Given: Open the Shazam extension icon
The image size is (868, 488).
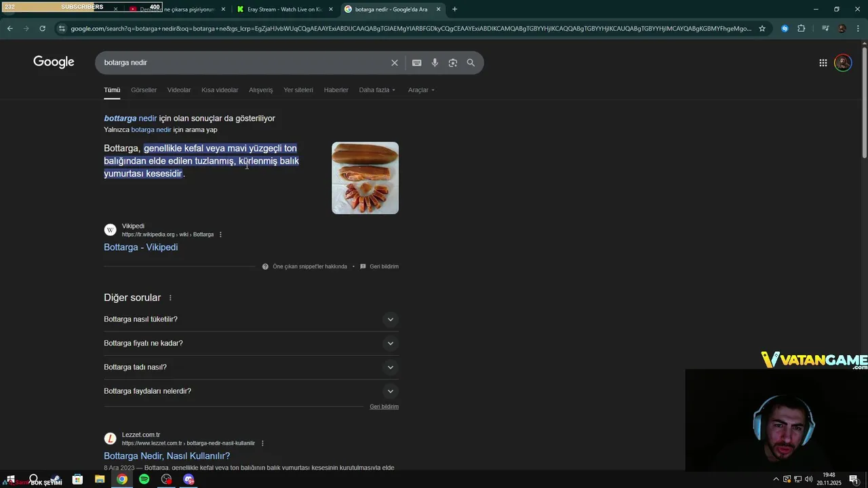Looking at the screenshot, I should (785, 28).
